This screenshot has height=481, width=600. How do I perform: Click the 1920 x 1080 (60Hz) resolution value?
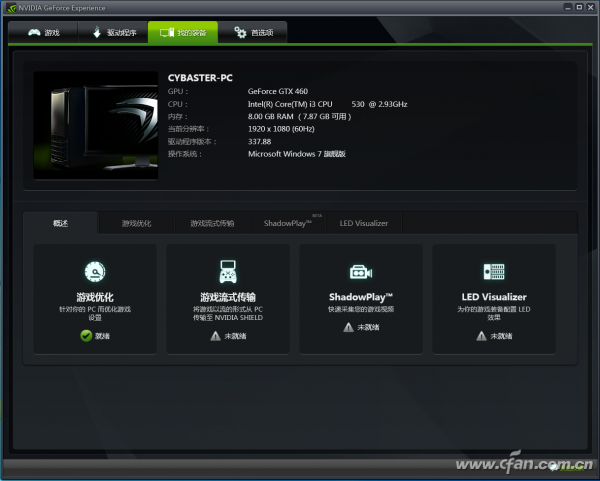(x=281, y=129)
